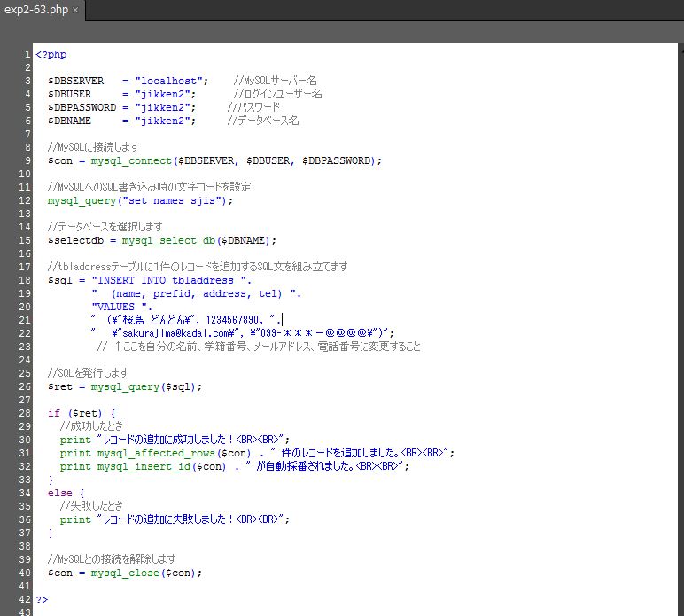Viewport: 684px width, 616px height.
Task: Select the exp2-63.php file tab
Action: (x=35, y=10)
